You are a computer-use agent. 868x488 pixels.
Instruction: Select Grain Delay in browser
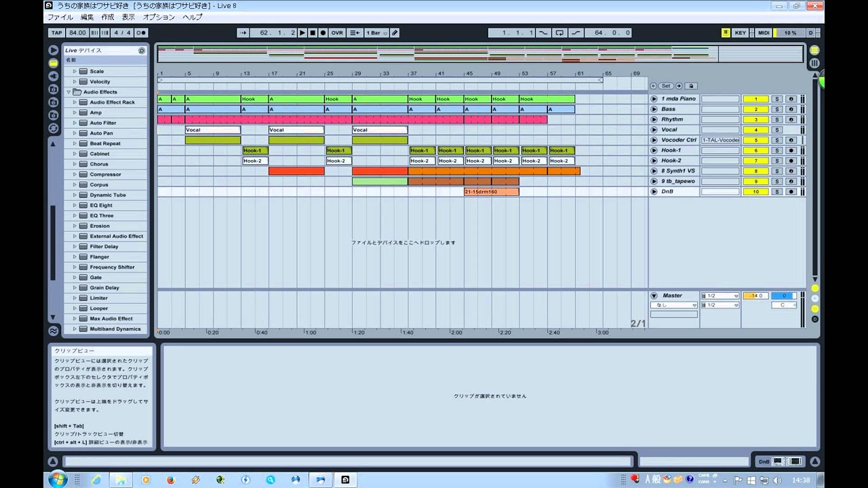click(x=106, y=287)
